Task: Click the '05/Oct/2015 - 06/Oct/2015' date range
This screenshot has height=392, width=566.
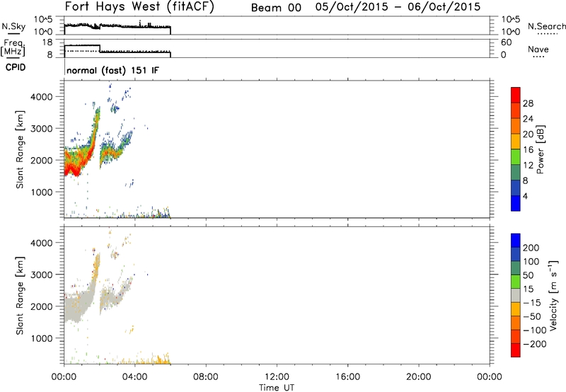Action: point(398,7)
